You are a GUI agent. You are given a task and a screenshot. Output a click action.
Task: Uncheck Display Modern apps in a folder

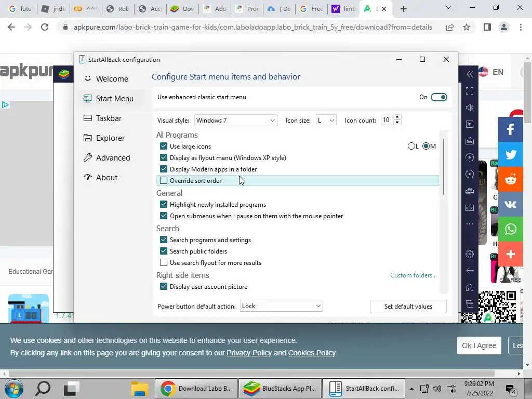(x=164, y=169)
